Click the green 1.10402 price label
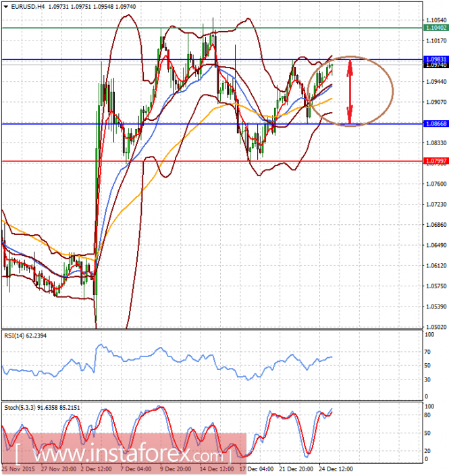This screenshot has width=449, height=476. click(435, 28)
